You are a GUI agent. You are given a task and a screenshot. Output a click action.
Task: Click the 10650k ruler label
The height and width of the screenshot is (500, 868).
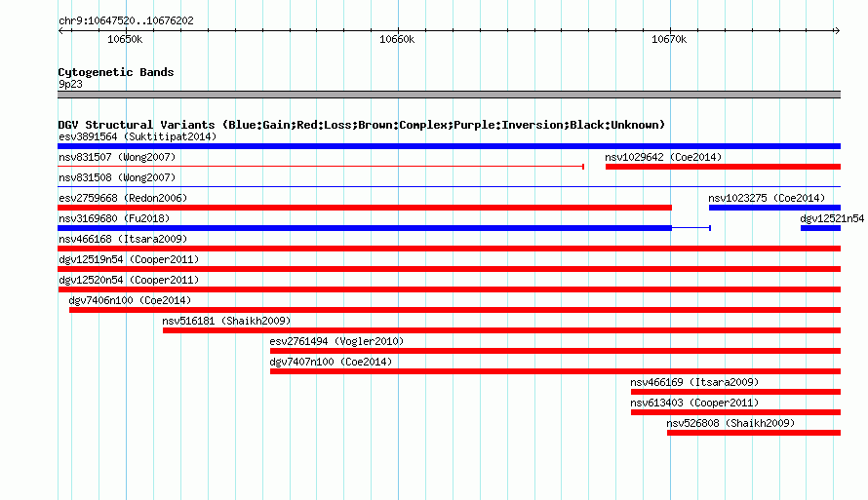(125, 39)
